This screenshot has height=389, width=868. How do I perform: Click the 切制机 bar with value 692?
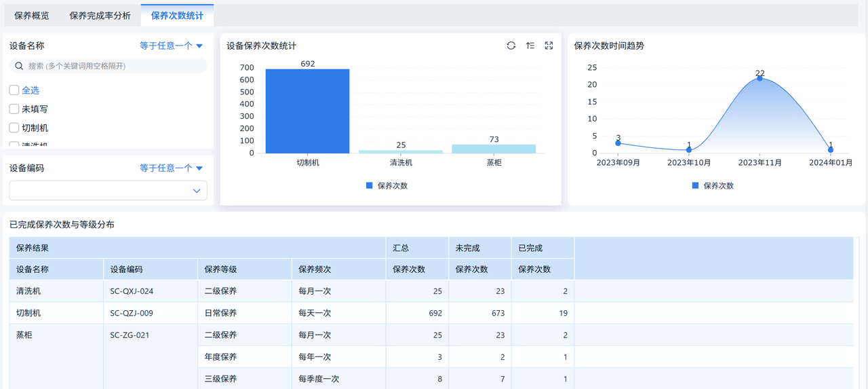click(307, 111)
